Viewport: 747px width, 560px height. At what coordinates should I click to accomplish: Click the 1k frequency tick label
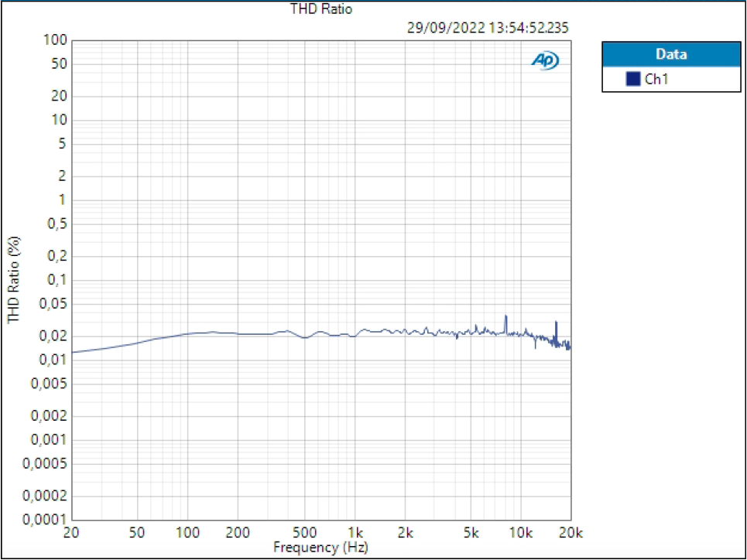[355, 532]
